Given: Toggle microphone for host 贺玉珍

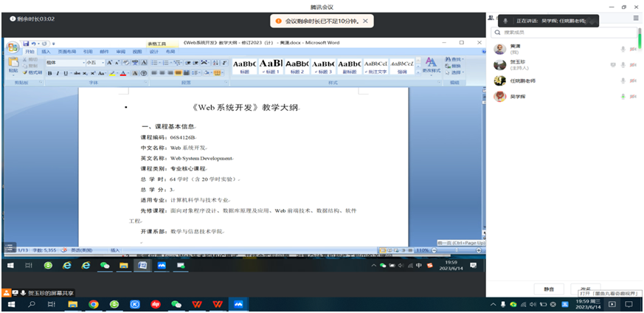Looking at the screenshot, I should 623,65.
